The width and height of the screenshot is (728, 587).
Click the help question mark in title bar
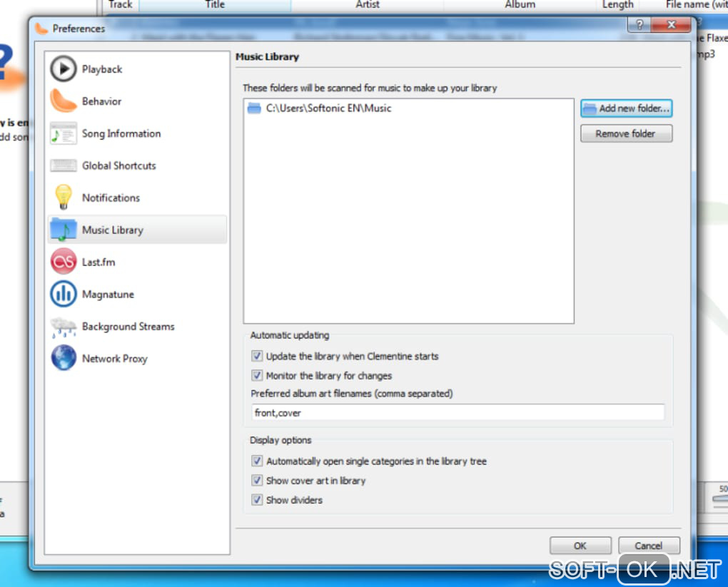coord(639,24)
